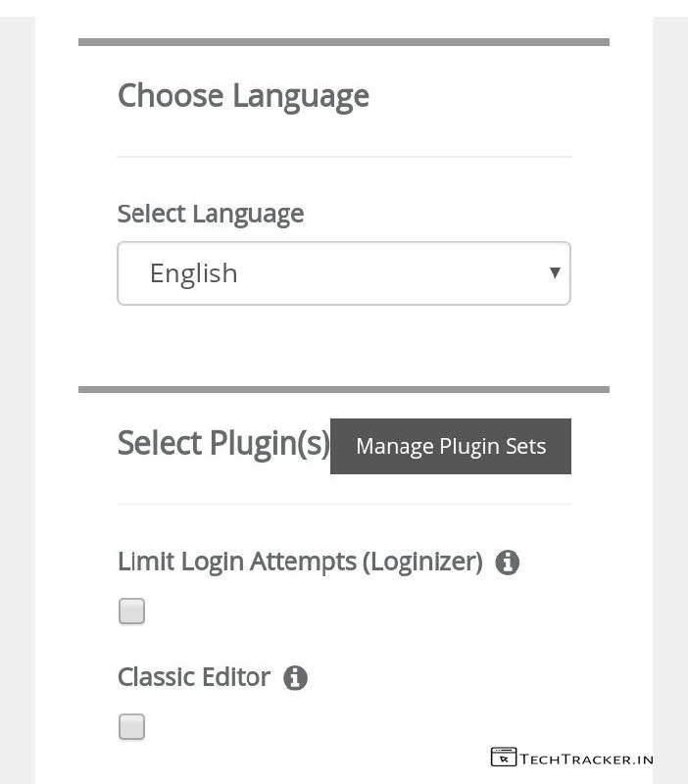
Task: Click the Limit Login Attempts (Loginizer) label
Action: point(300,562)
